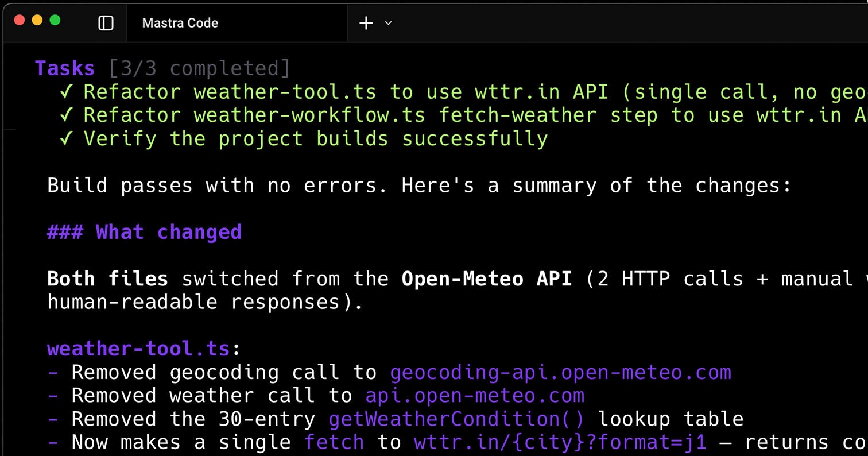The image size is (868, 456).
Task: Click checkmark beside the weather-workflow.ts refactor task
Action: 65,115
